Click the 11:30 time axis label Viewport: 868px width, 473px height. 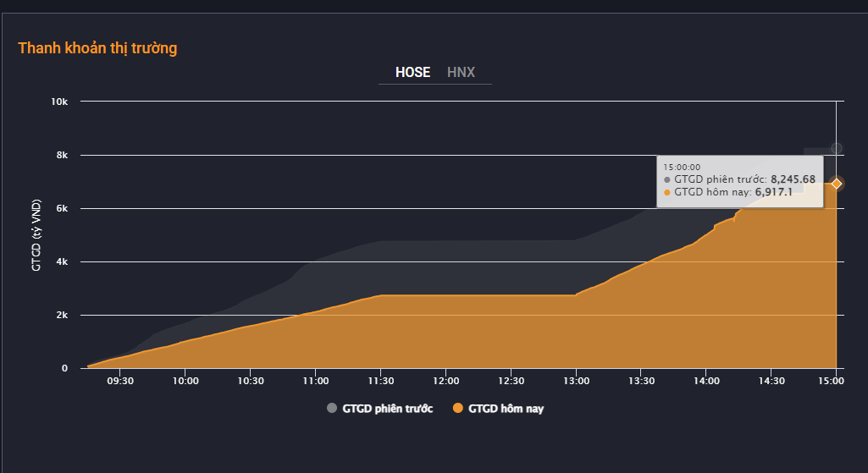tap(380, 382)
